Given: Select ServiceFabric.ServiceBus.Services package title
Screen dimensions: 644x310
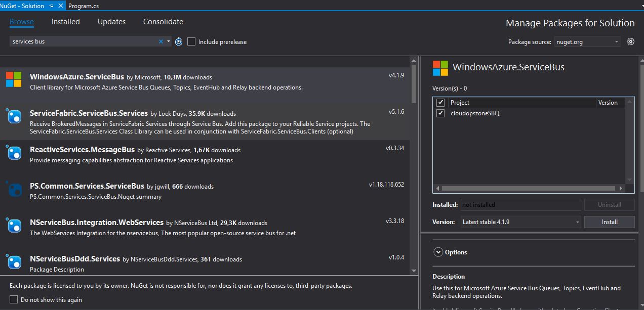Looking at the screenshot, I should click(89, 113).
